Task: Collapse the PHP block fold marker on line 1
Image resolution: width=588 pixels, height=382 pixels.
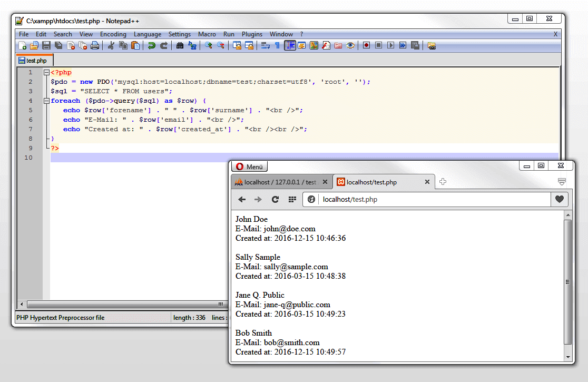Action: 46,72
